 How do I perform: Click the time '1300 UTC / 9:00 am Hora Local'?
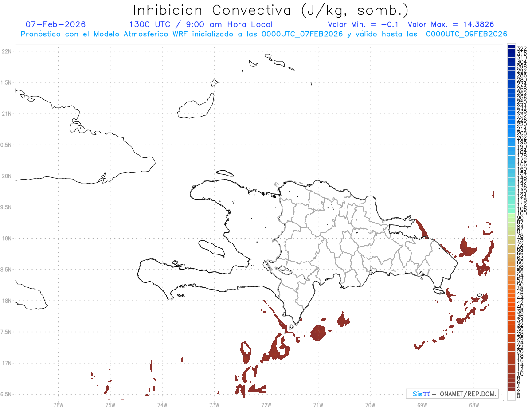click(x=201, y=24)
